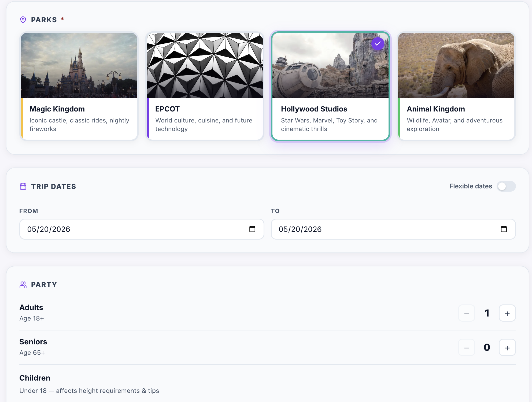Screen dimensions: 532x402
Task: Click the TRIP DATES heading
Action: click(x=54, y=187)
